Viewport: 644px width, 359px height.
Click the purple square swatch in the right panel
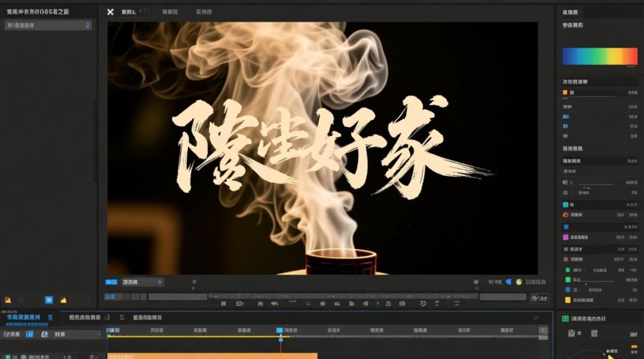[566, 237]
